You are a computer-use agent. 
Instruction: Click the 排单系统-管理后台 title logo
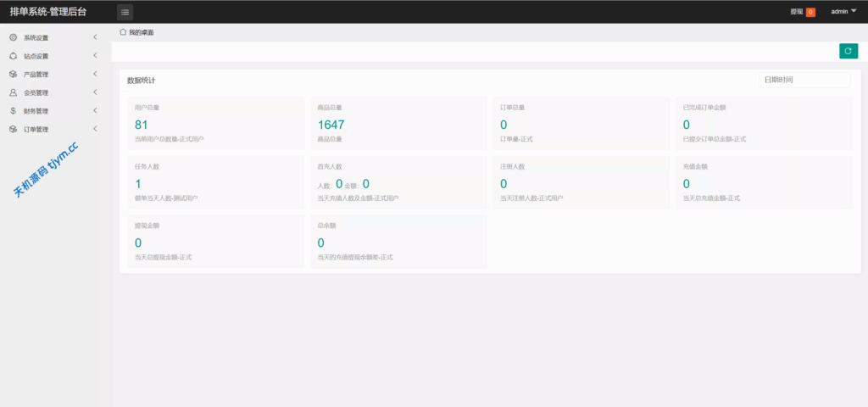pyautogui.click(x=47, y=12)
